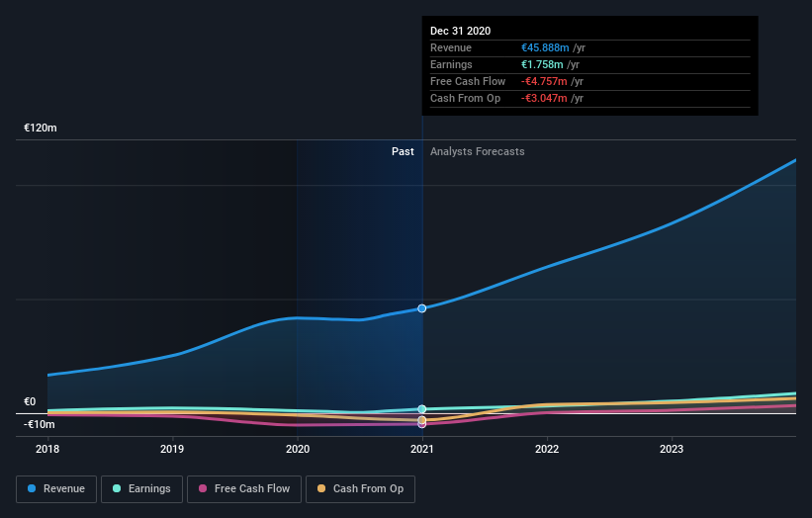Click the €0 y-axis label
812x518 pixels.
click(x=30, y=401)
